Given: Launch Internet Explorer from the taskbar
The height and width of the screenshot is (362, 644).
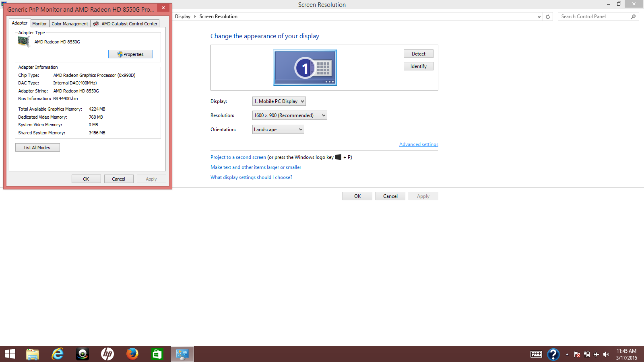Looking at the screenshot, I should (57, 354).
